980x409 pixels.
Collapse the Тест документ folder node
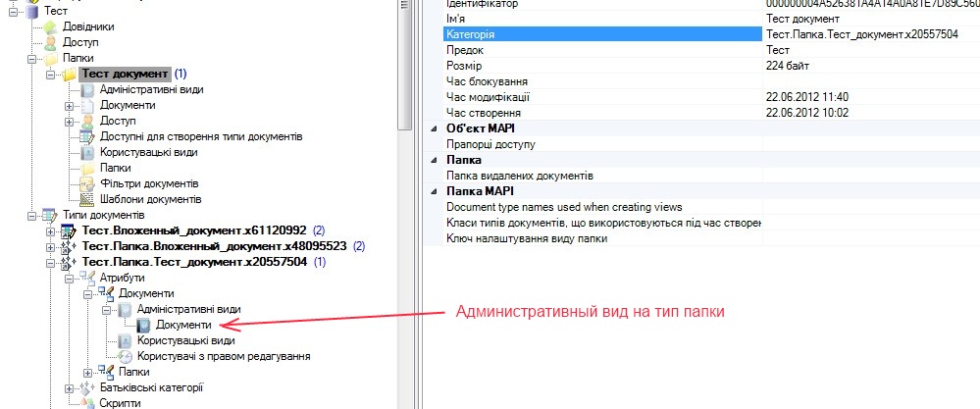coord(51,75)
